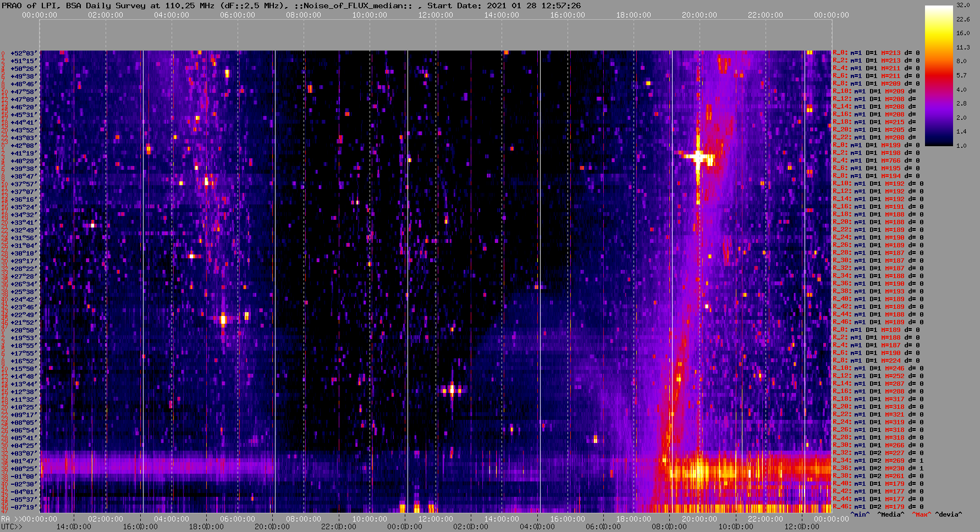Click the 22.6 value on the color scale
This screenshot has height=532, width=980.
point(963,19)
